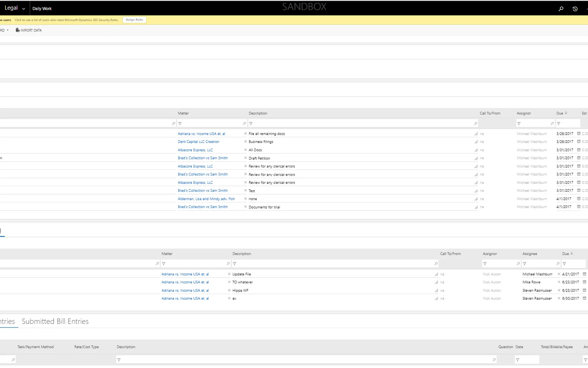Click Date filter funnel in the bill entries grid
This screenshot has height=368, width=588.
517,360
